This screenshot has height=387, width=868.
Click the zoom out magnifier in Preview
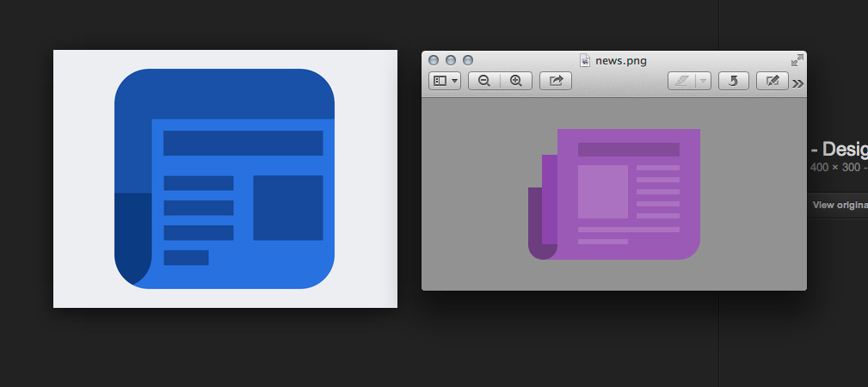484,81
